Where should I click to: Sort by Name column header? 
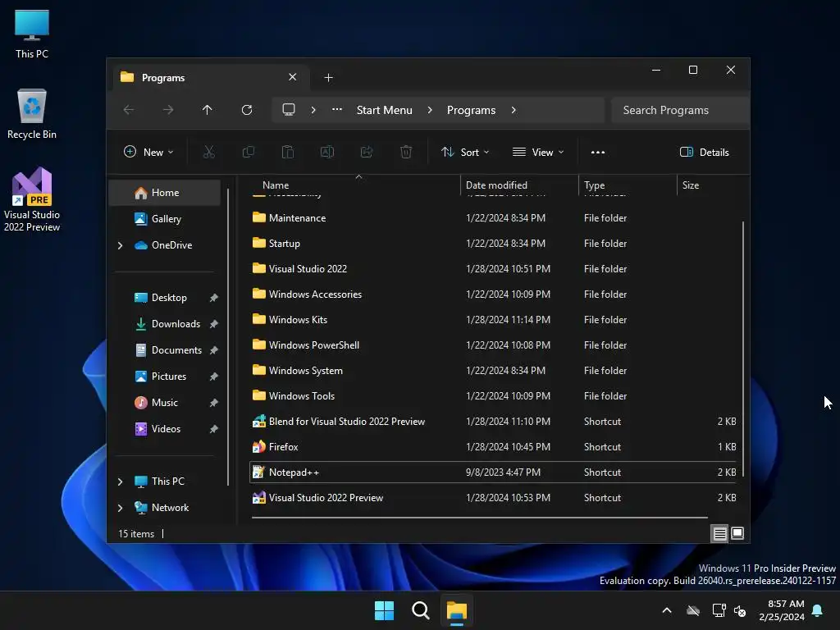coord(354,185)
